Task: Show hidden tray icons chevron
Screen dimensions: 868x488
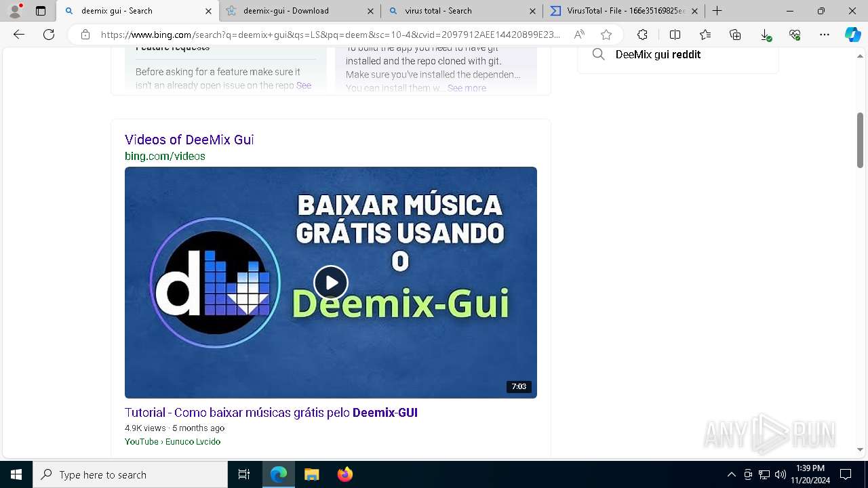Action: tap(731, 474)
